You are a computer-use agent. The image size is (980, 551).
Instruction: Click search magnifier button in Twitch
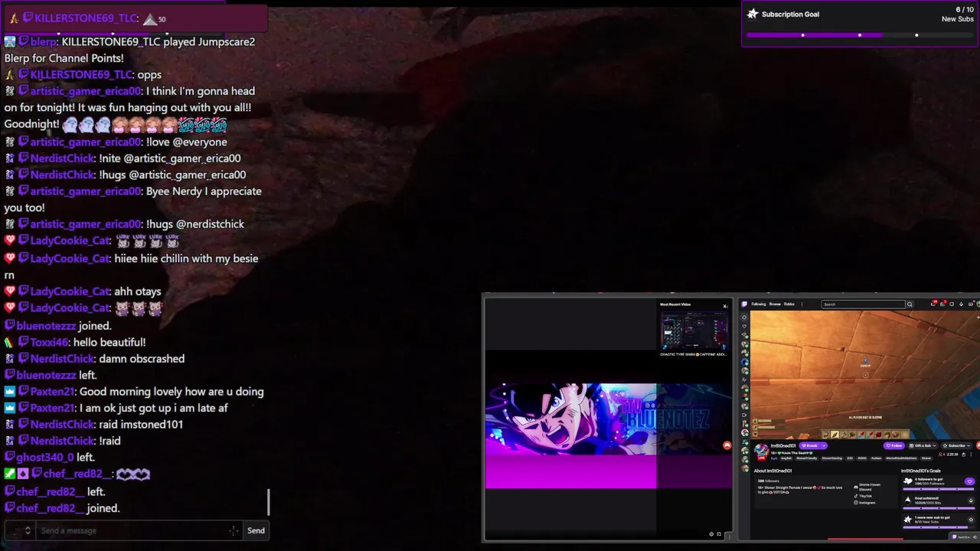point(910,304)
